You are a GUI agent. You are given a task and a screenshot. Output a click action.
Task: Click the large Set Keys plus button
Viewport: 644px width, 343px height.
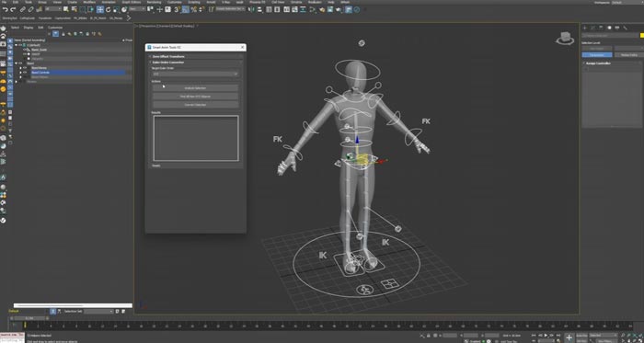click(569, 337)
